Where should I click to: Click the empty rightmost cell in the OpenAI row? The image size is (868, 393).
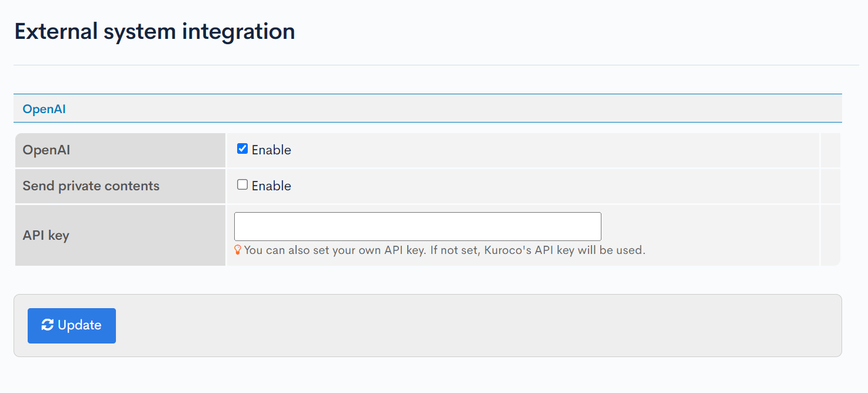[830, 150]
